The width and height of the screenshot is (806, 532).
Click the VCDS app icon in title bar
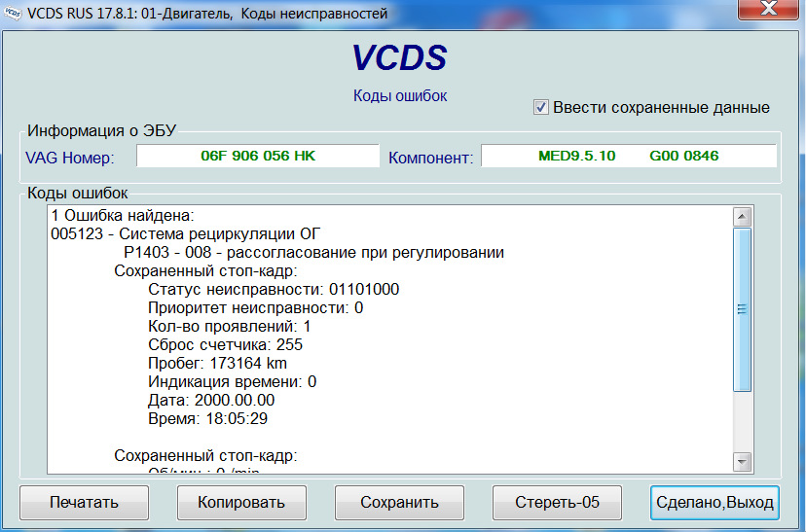(x=13, y=13)
